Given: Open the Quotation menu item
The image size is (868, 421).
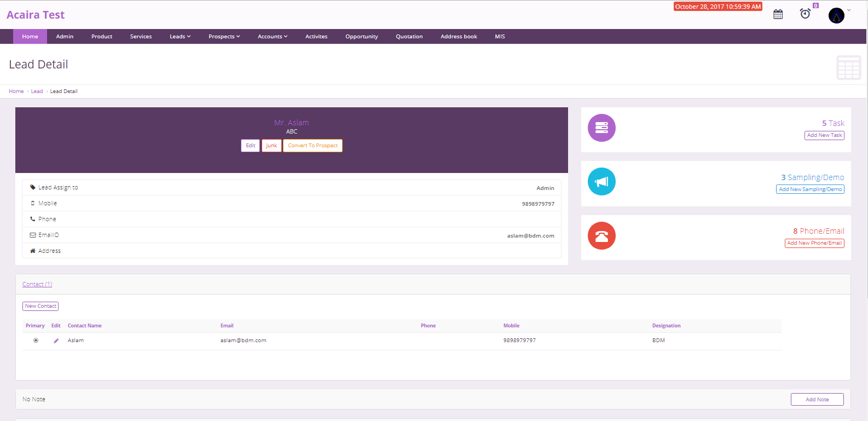Looking at the screenshot, I should pyautogui.click(x=409, y=37).
